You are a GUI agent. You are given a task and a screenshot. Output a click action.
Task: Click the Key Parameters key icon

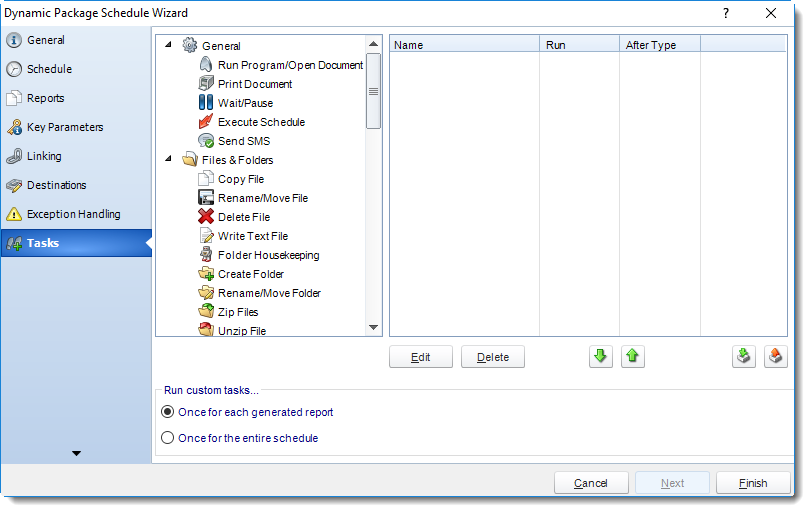pyautogui.click(x=14, y=127)
